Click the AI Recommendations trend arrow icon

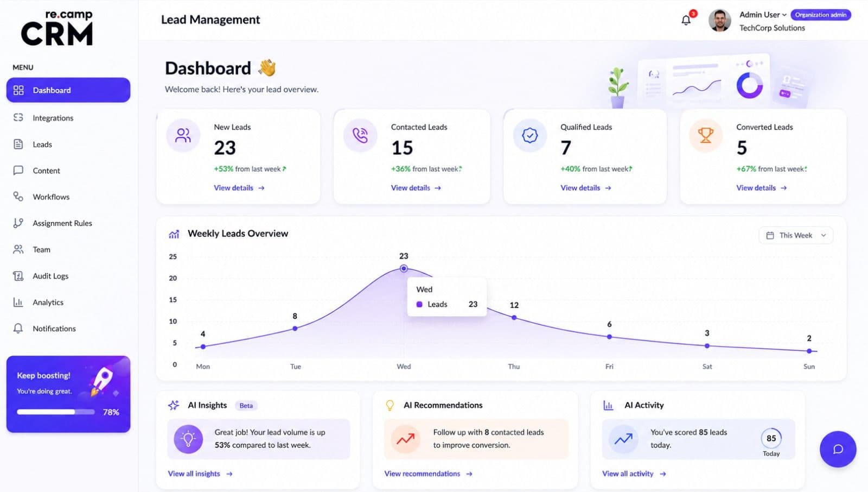tap(405, 439)
